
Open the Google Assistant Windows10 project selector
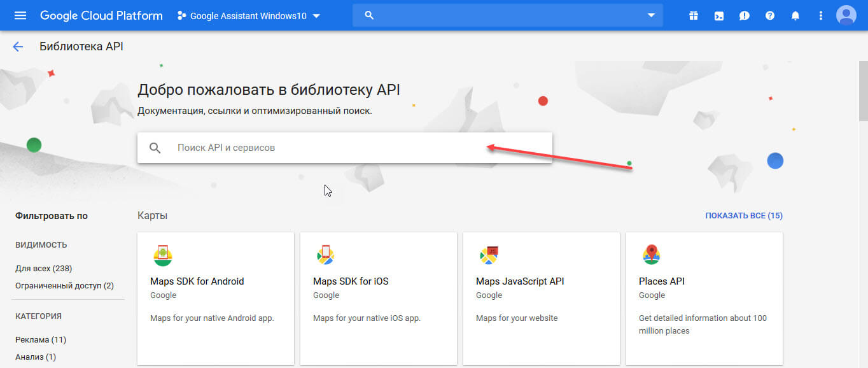point(249,15)
